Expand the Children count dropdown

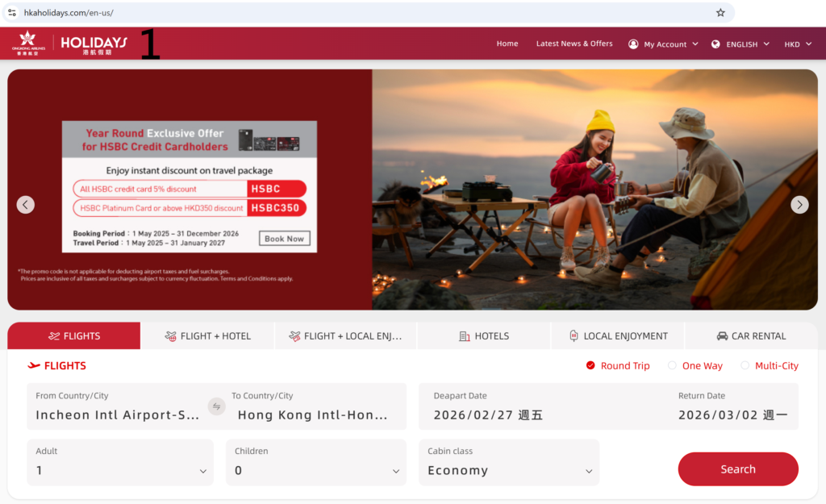click(x=318, y=463)
